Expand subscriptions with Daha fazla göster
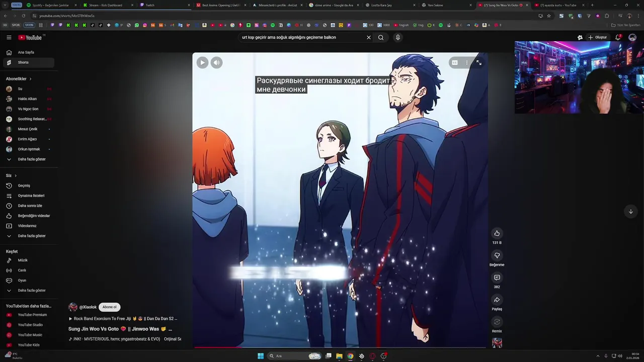Viewport: 644px width, 362px height. point(28,159)
